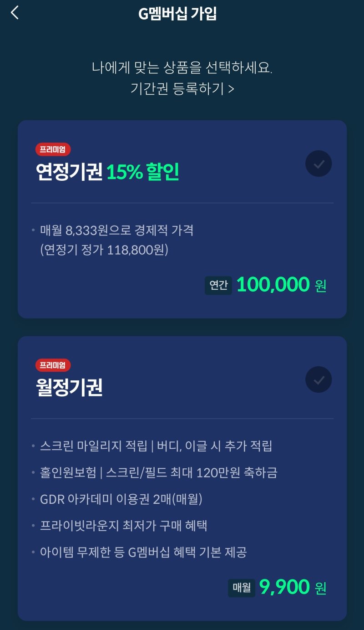Viewport: 364px width, 630px height.
Task: Tap the 연정기권 plan title
Action: (69, 172)
